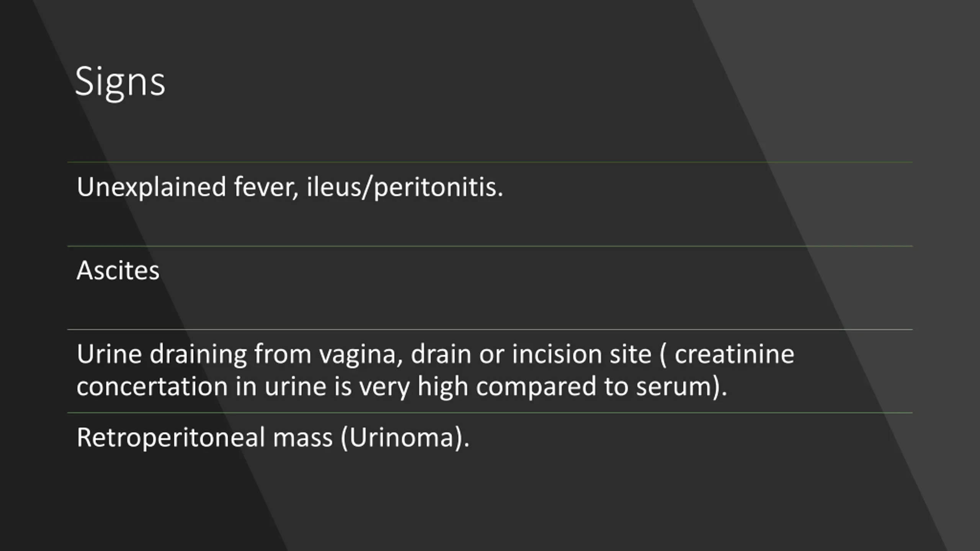Viewport: 980px width, 551px height.
Task: Select the 'Urine draining from vagina' text line
Action: [x=435, y=354]
